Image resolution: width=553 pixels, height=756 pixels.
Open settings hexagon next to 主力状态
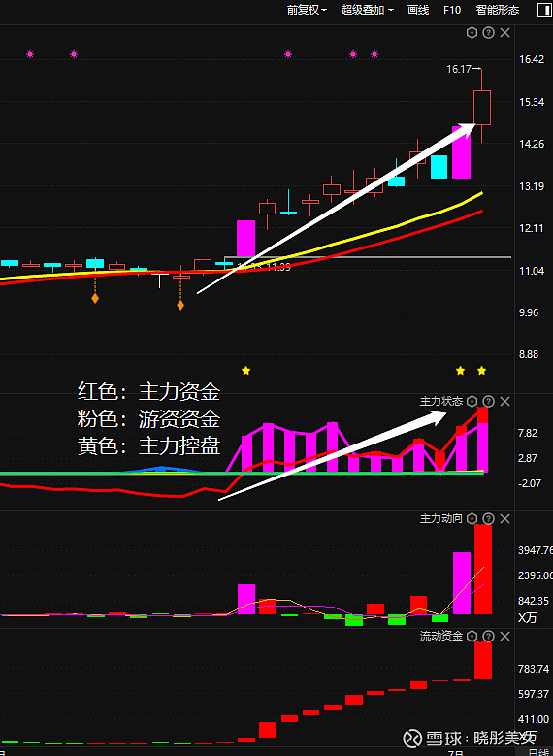coord(472,401)
